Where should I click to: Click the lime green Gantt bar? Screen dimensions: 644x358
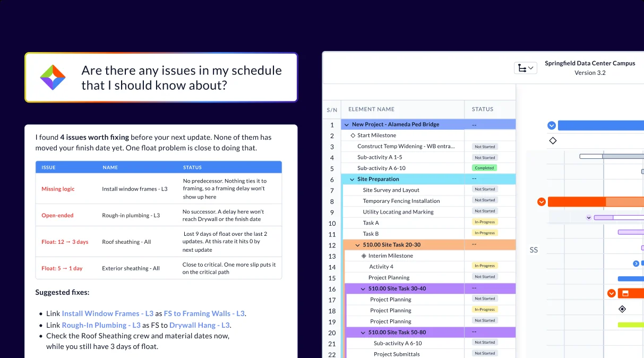pos(631,325)
